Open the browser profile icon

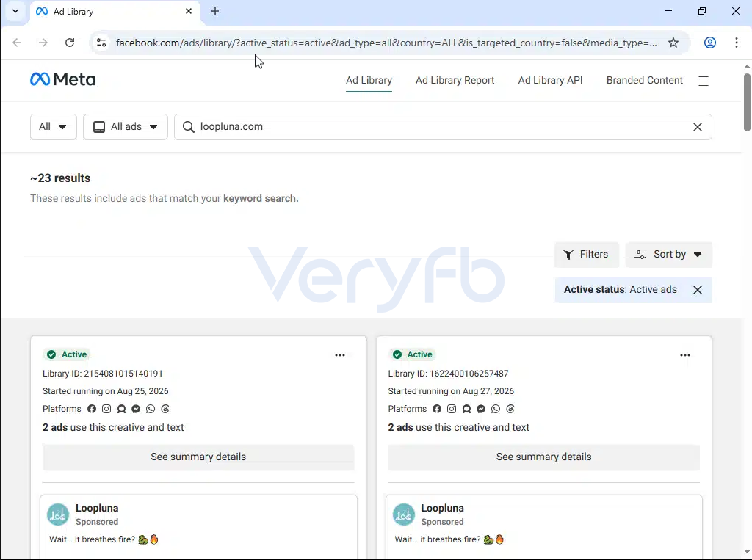[710, 43]
